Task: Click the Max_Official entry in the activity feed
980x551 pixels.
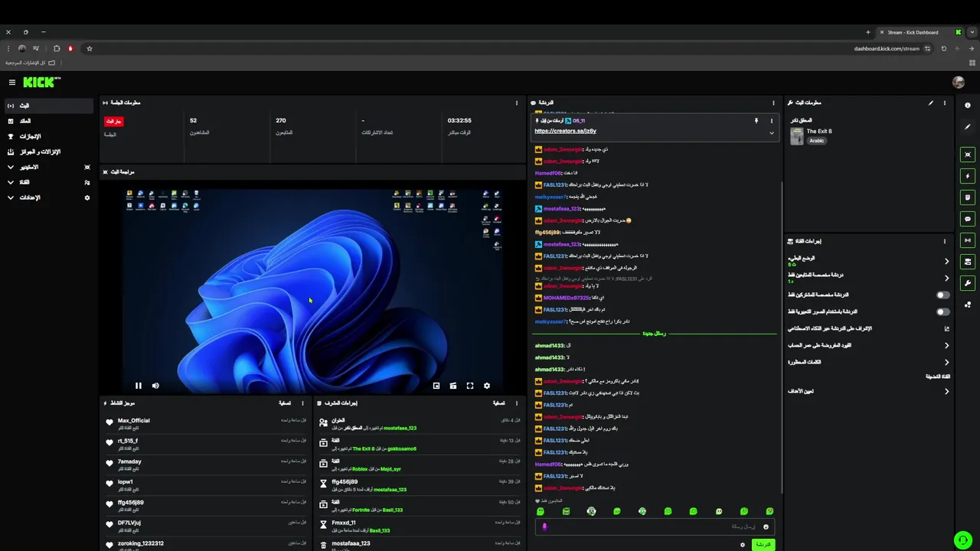Action: point(207,423)
